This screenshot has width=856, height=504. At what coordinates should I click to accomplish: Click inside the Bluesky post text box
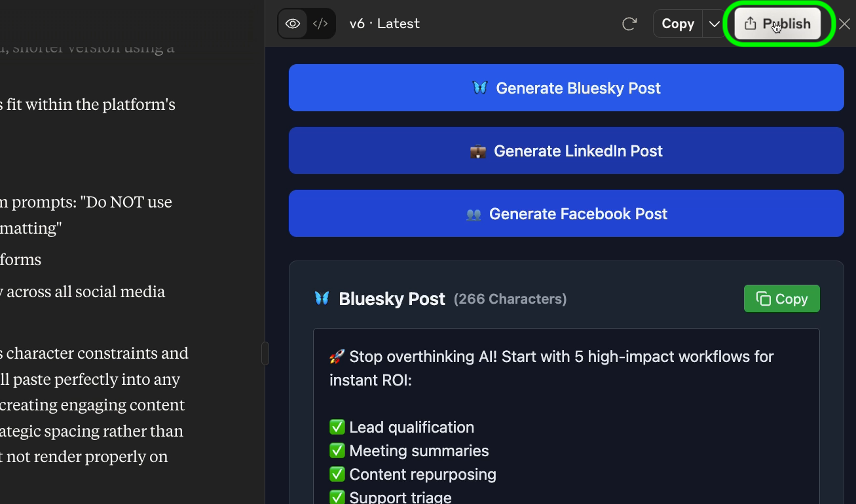click(x=566, y=416)
